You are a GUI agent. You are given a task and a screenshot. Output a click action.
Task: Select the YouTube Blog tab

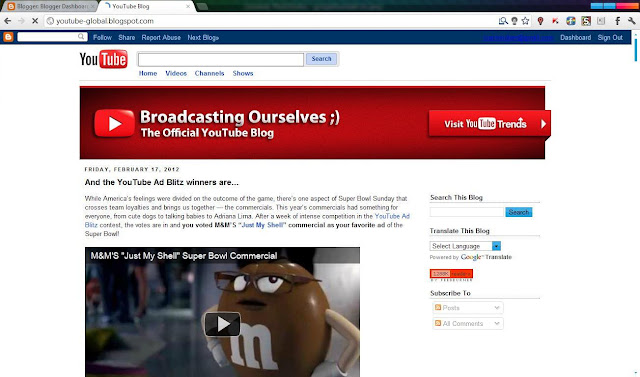[x=146, y=7]
